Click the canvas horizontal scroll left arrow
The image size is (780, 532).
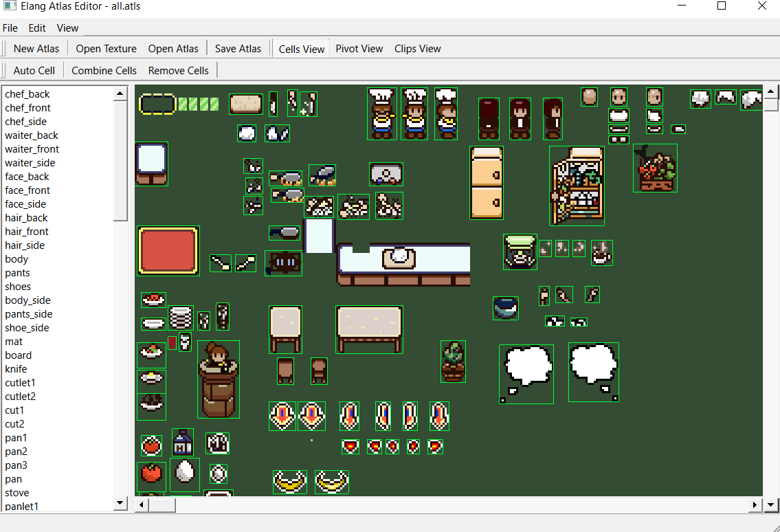142,505
